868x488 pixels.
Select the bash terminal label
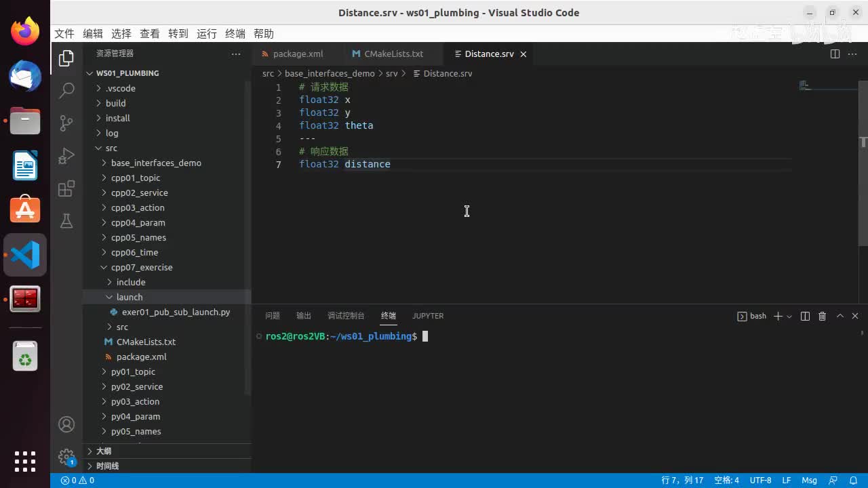point(752,316)
